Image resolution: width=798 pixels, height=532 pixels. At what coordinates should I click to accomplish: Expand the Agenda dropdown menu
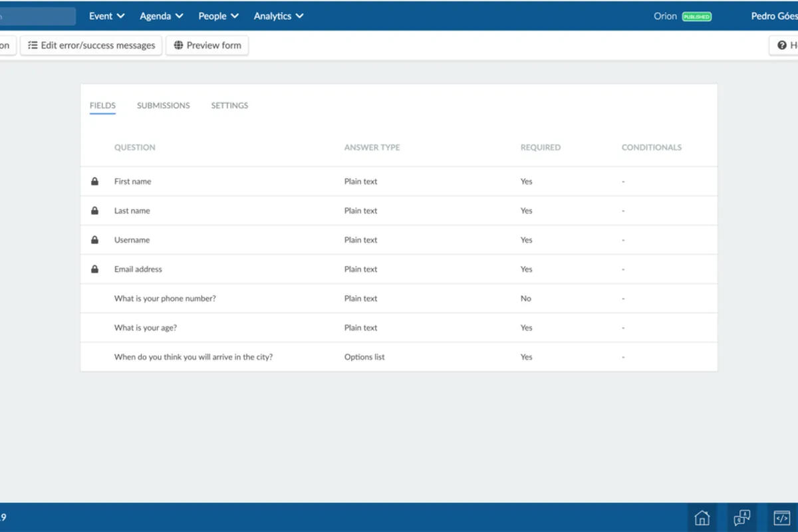tap(162, 16)
